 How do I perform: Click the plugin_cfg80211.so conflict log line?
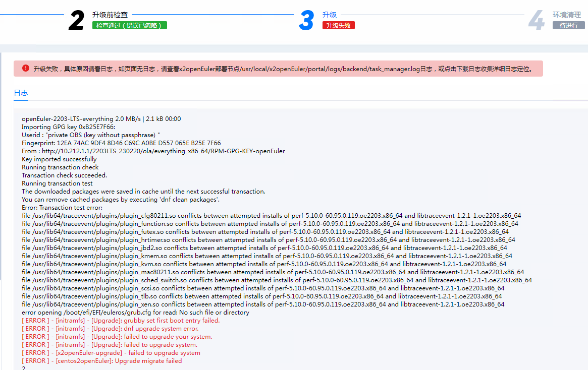[271, 216]
